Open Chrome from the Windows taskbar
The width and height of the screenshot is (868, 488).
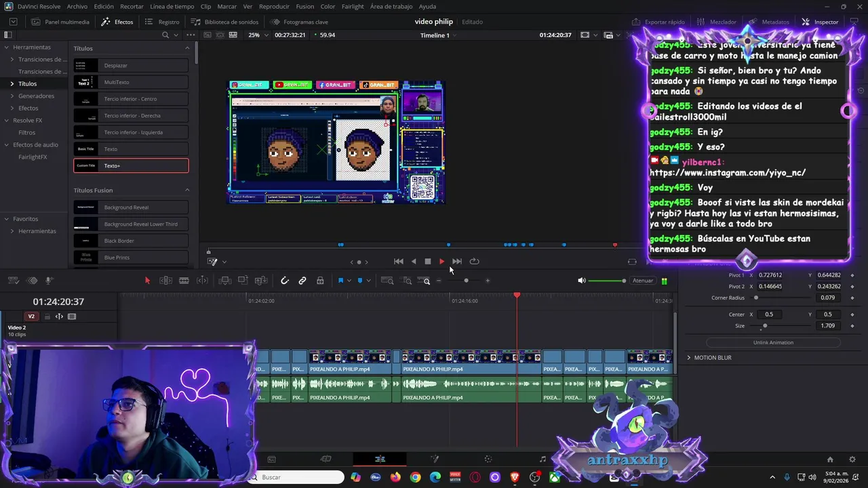tap(415, 477)
